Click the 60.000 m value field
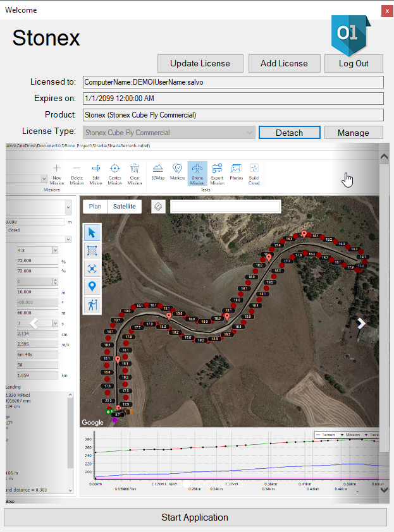Screen dimensions: 394x532 38,313
